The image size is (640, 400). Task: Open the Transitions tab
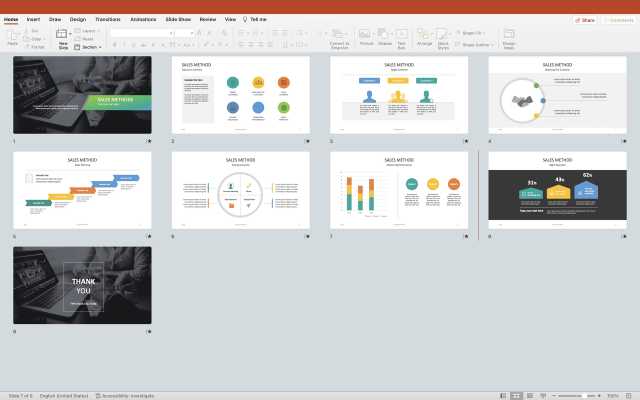tap(107, 19)
